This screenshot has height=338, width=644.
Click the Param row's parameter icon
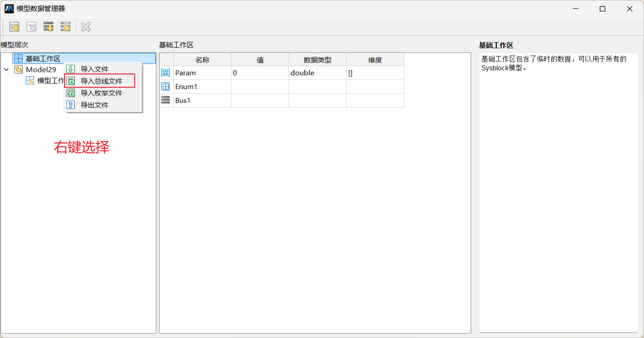(x=165, y=73)
